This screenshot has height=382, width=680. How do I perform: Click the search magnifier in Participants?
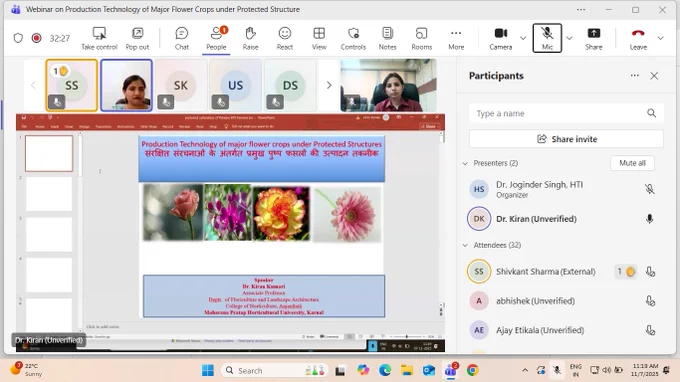(651, 113)
